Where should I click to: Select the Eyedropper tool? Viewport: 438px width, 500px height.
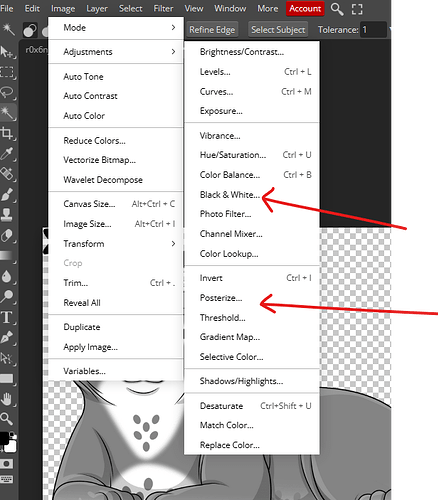tap(7, 153)
